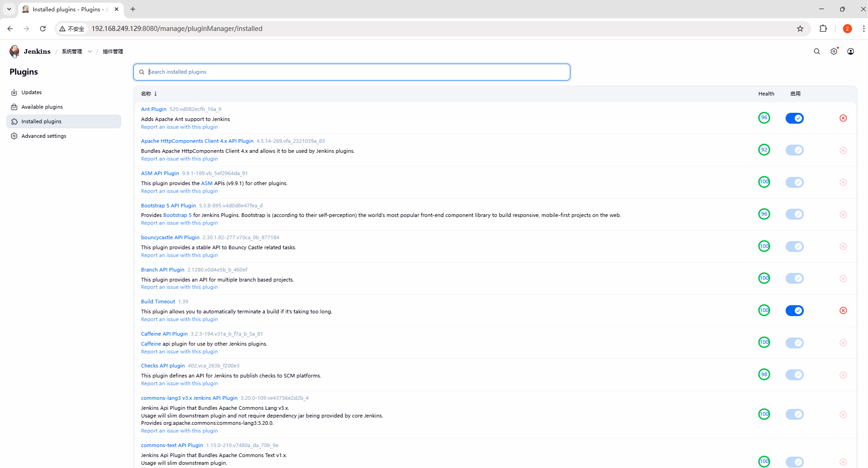This screenshot has height=468, width=868.
Task: View ASM API Plugin health score
Action: click(764, 182)
